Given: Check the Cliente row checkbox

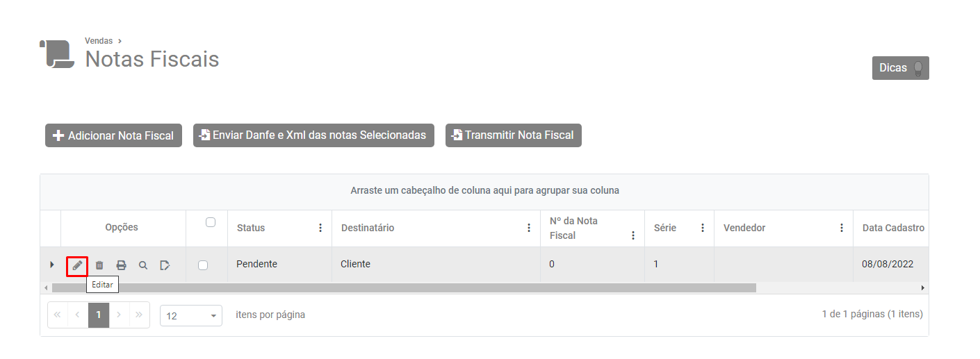Looking at the screenshot, I should coord(203,265).
